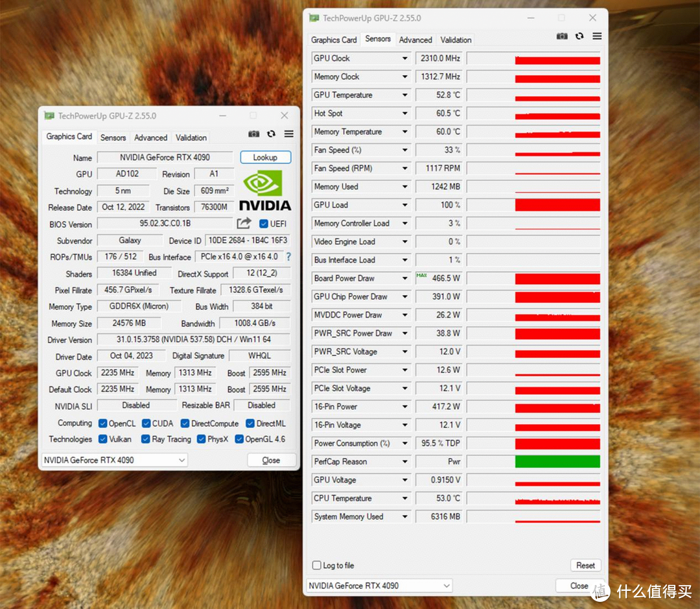Click the Close button in the Graphics Card window
This screenshot has height=609, width=700.
pyautogui.click(x=271, y=460)
